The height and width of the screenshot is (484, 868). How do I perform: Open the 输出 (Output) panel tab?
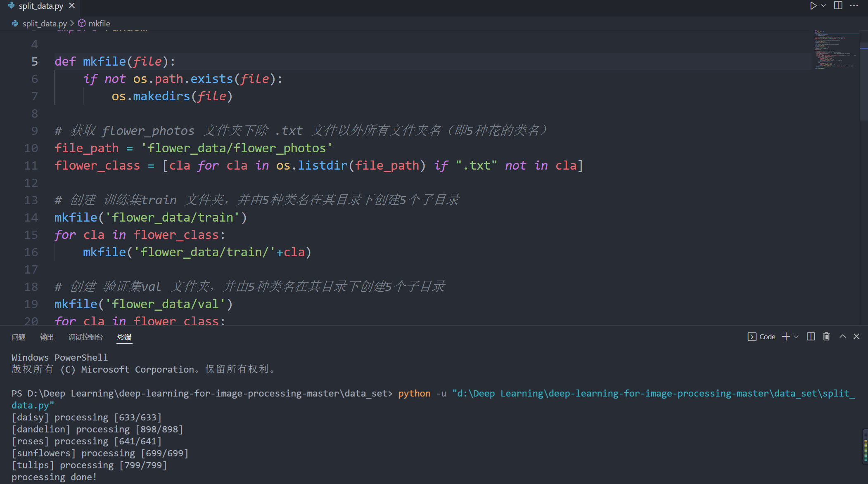click(47, 337)
